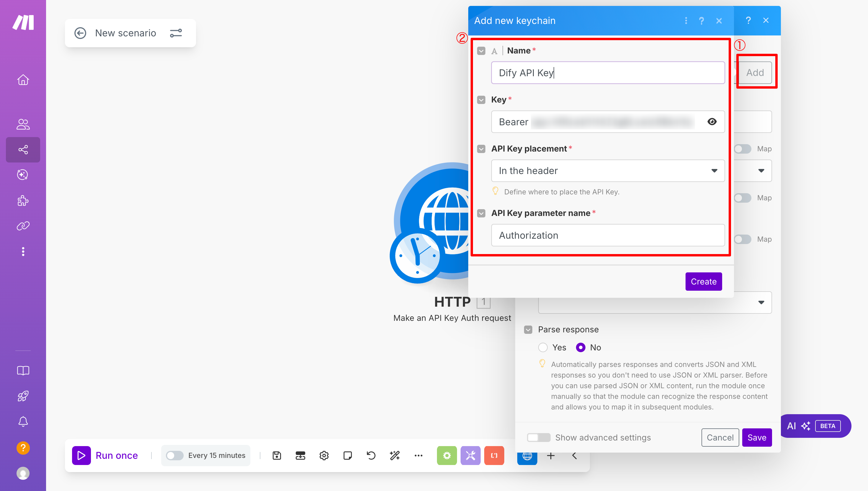Screen dimensions: 868x491
Task: Click the API Key parameter name field
Action: click(608, 235)
